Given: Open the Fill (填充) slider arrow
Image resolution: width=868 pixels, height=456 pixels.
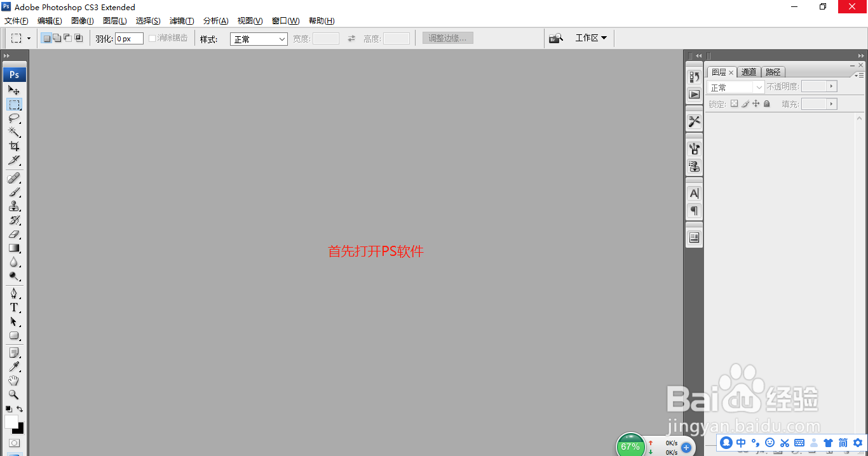Looking at the screenshot, I should (x=832, y=104).
